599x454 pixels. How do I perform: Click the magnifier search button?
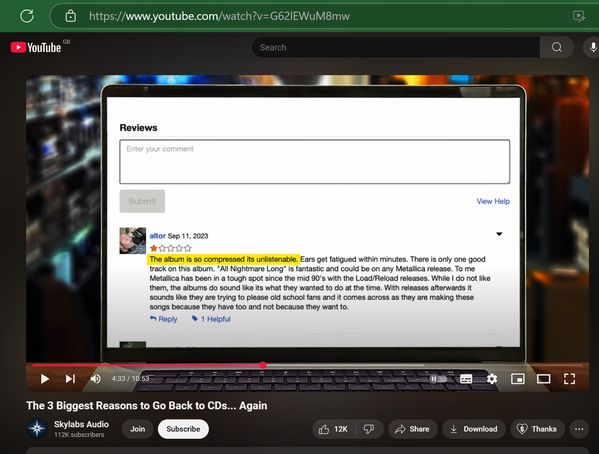[x=557, y=47]
